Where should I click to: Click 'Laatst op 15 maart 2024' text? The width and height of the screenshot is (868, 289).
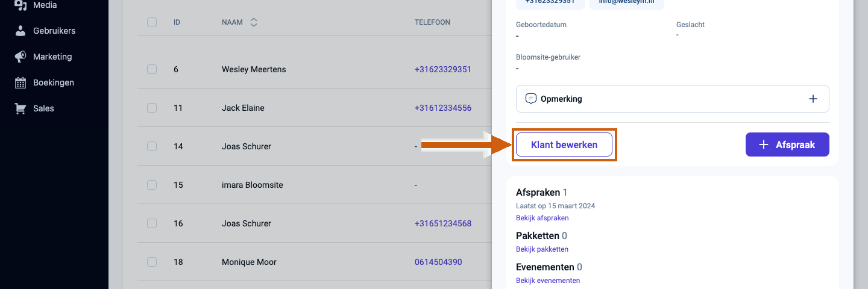pyautogui.click(x=555, y=206)
